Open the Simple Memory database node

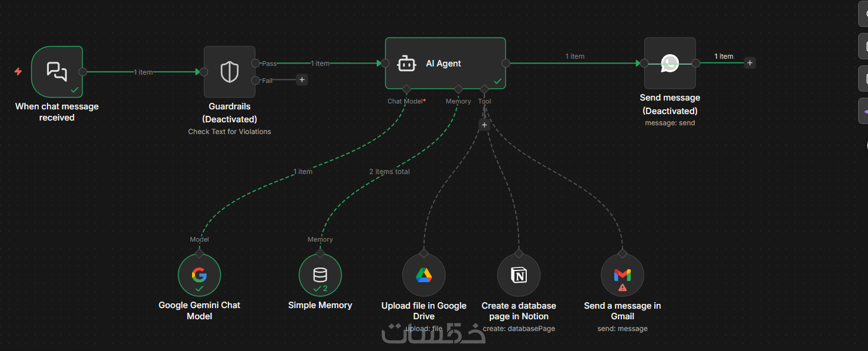[x=320, y=275]
